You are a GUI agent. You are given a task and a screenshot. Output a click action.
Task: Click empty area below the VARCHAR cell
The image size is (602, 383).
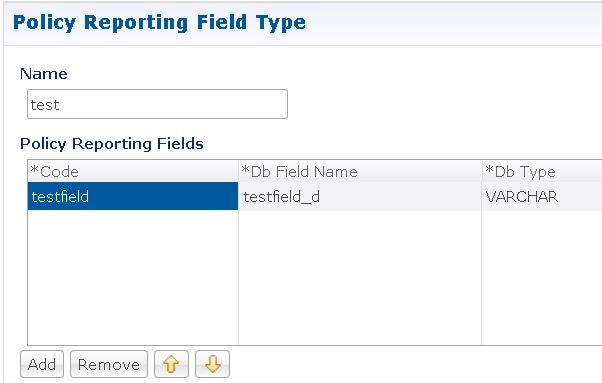(x=542, y=277)
